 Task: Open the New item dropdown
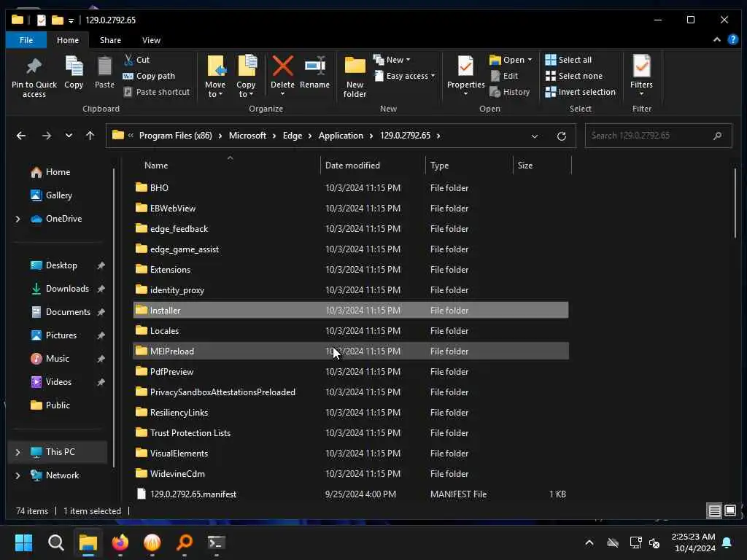point(392,60)
